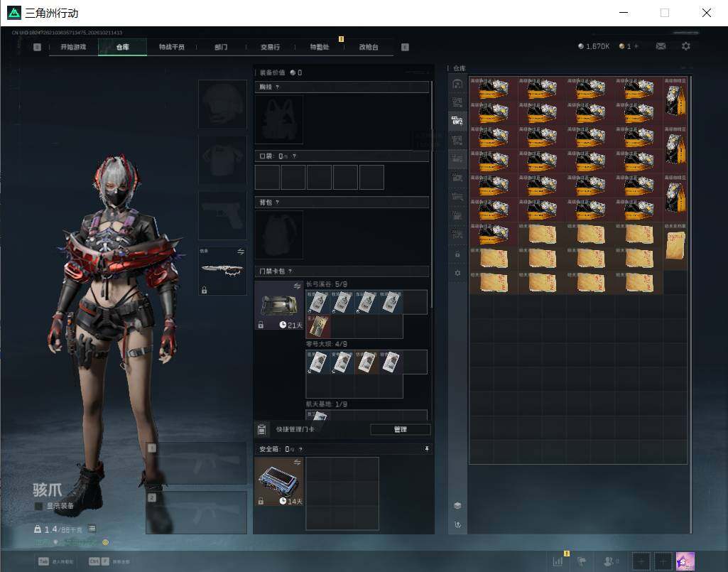Open the 改枪台 tab
Screen dimensions: 728x572
369,47
